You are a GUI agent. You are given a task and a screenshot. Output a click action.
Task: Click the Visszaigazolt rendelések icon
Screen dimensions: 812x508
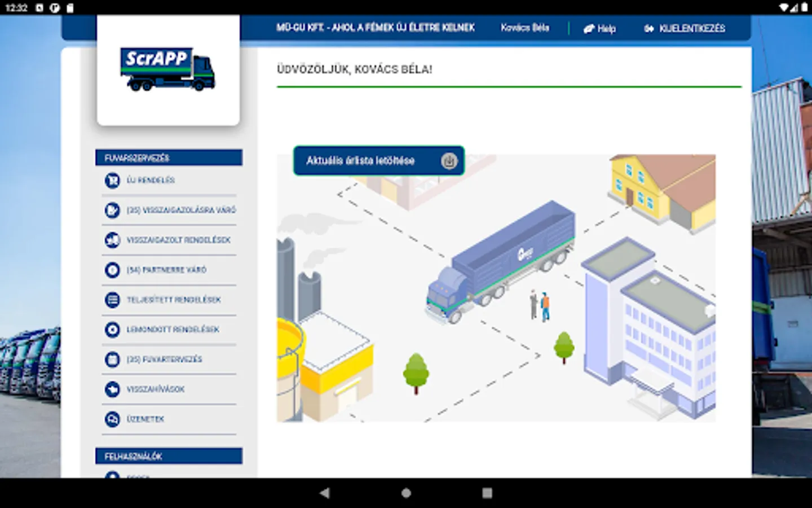point(112,240)
